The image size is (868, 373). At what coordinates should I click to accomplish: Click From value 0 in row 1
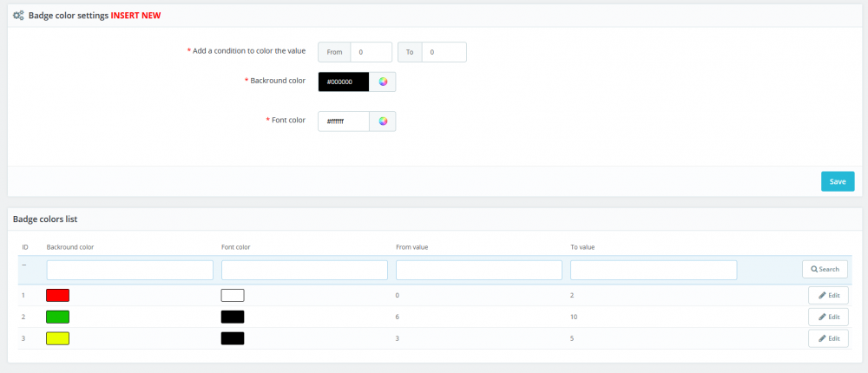point(398,296)
